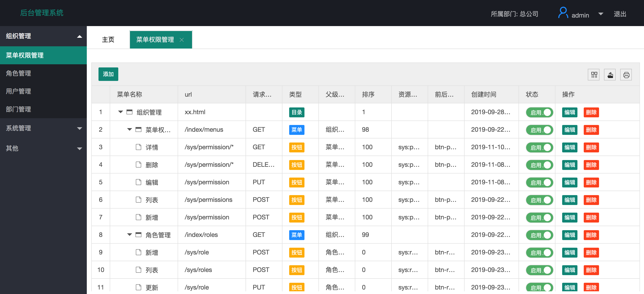
Task: Click the file icon beside 详情 row
Action: [139, 147]
